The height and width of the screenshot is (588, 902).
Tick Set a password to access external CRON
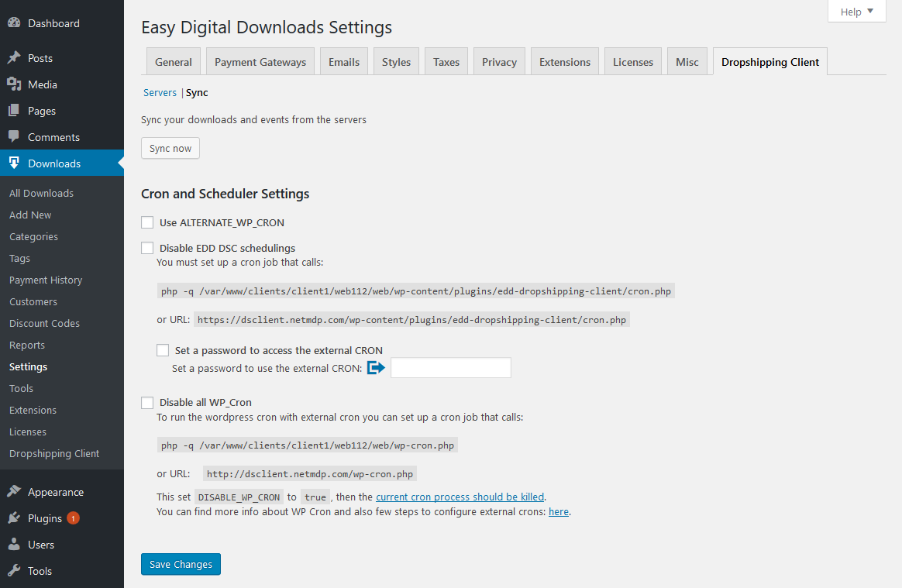[x=163, y=350]
